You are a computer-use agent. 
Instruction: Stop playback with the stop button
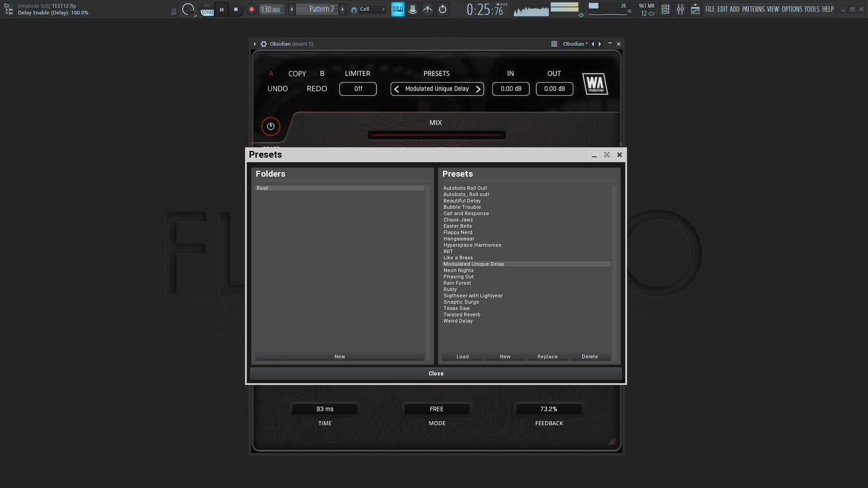(x=236, y=9)
